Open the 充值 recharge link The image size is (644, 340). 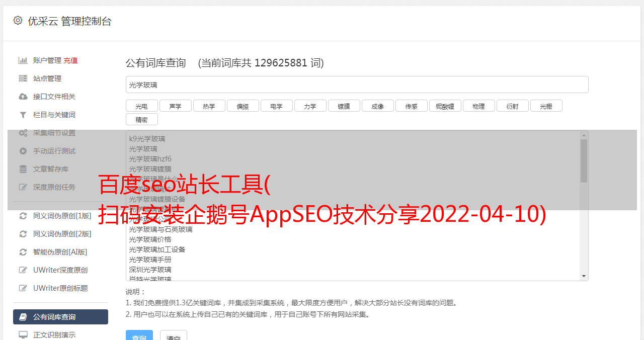point(70,60)
